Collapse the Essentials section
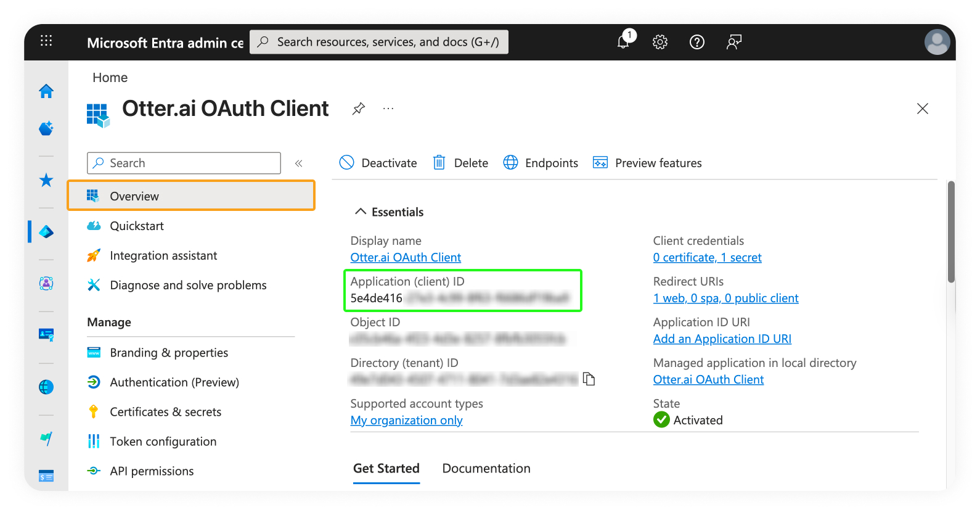The image size is (980, 515). [361, 212]
